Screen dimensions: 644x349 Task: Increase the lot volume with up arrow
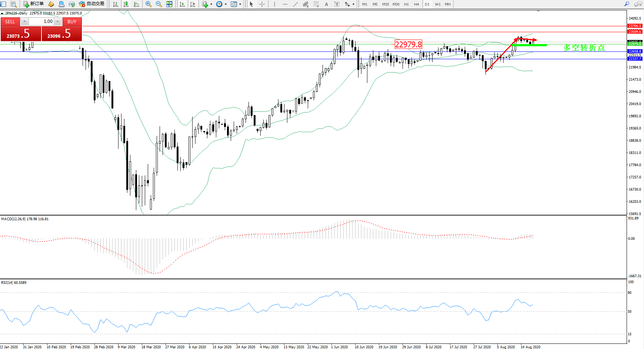[x=58, y=21]
